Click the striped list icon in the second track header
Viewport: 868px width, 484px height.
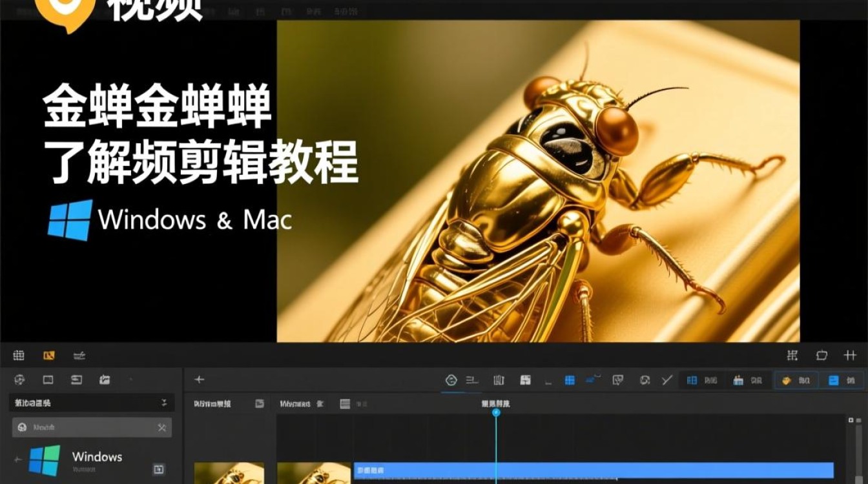click(x=345, y=404)
